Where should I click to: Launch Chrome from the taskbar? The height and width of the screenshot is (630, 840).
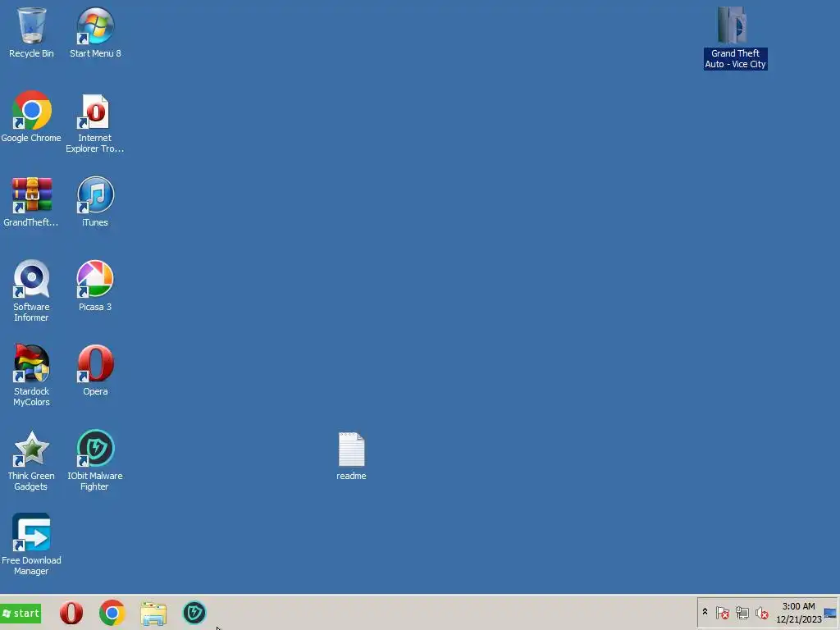point(112,613)
